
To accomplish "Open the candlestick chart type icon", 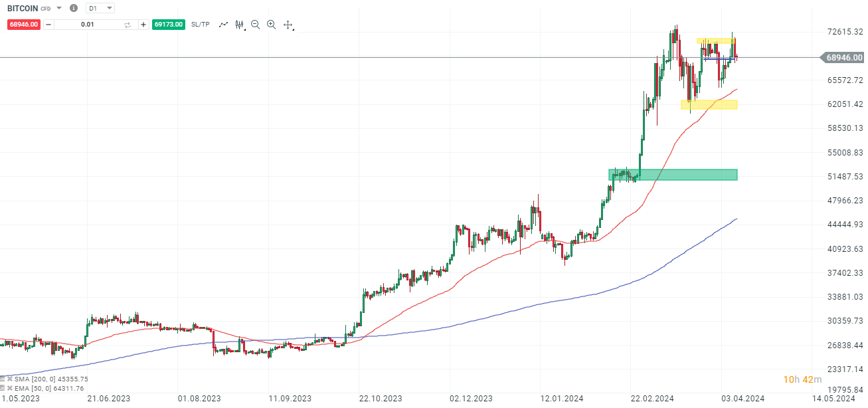I will [238, 24].
